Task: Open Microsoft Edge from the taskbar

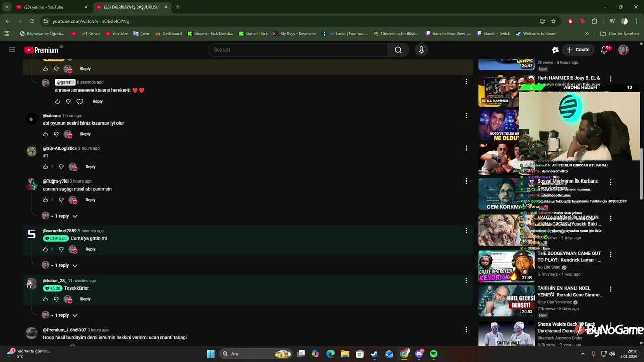Action: 330,354
